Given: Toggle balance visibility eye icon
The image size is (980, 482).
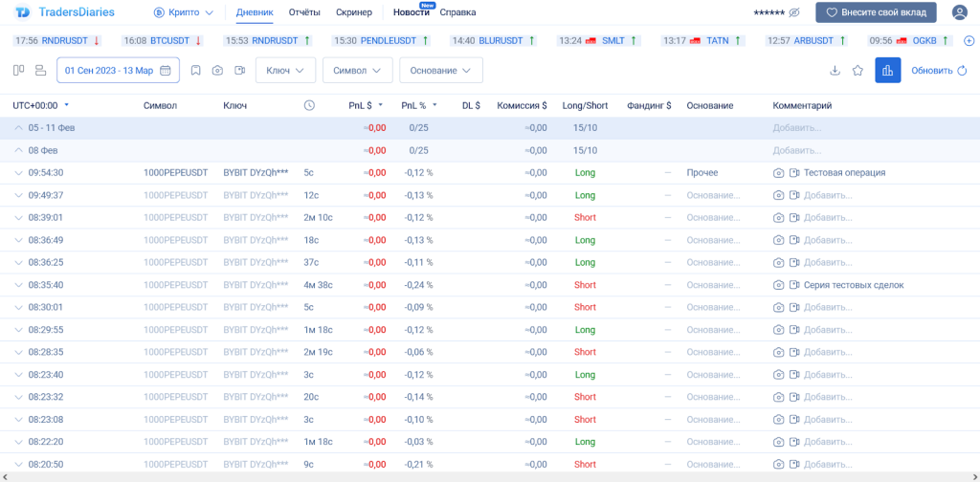Looking at the screenshot, I should pos(793,12).
